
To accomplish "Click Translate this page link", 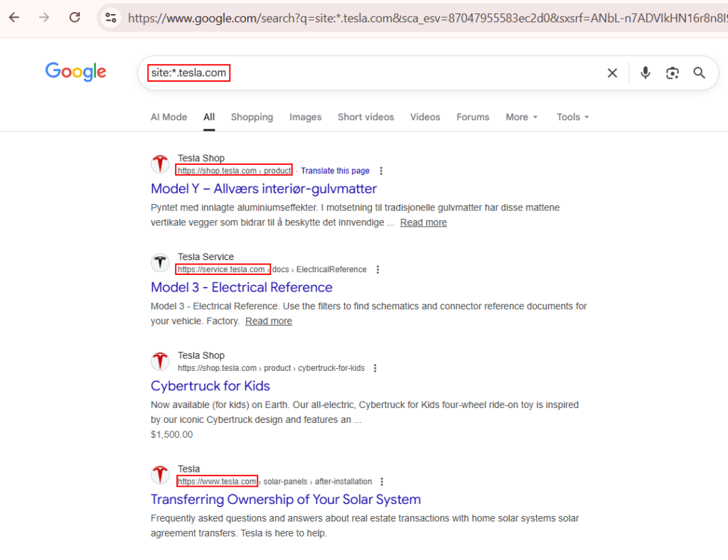I will [335, 171].
